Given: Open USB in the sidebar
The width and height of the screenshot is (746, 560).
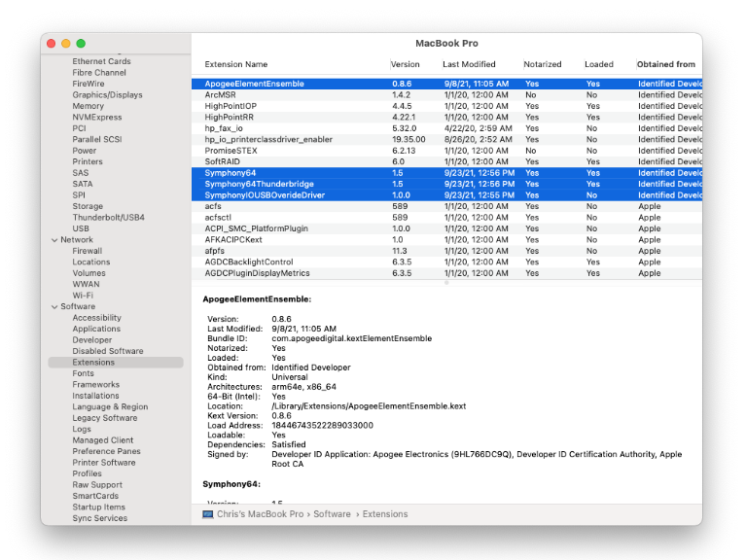Looking at the screenshot, I should click(x=81, y=228).
